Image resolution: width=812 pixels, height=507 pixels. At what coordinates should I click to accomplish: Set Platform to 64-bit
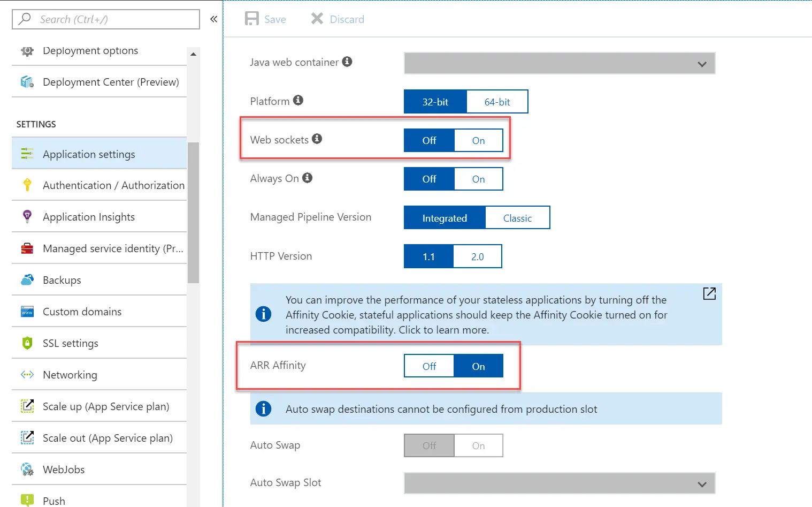(497, 102)
